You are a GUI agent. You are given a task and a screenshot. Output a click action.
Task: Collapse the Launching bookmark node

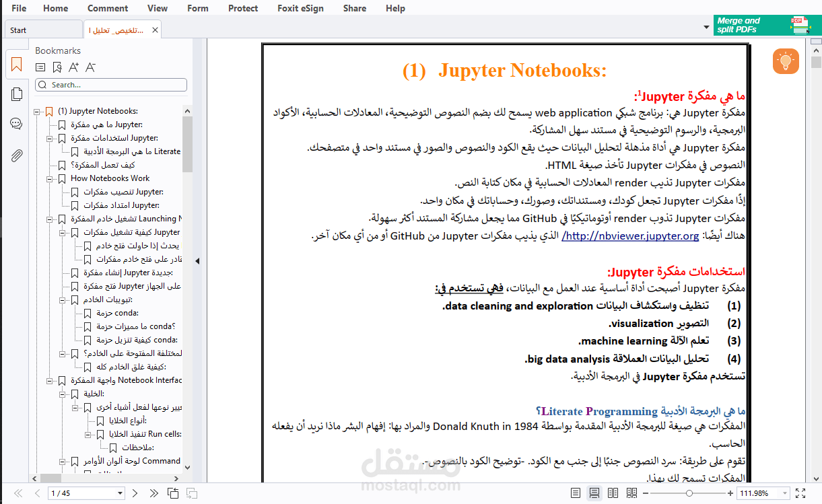pos(50,219)
